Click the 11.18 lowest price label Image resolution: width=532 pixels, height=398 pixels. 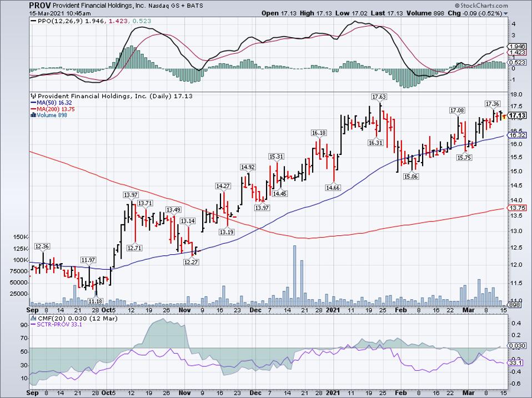pos(96,301)
